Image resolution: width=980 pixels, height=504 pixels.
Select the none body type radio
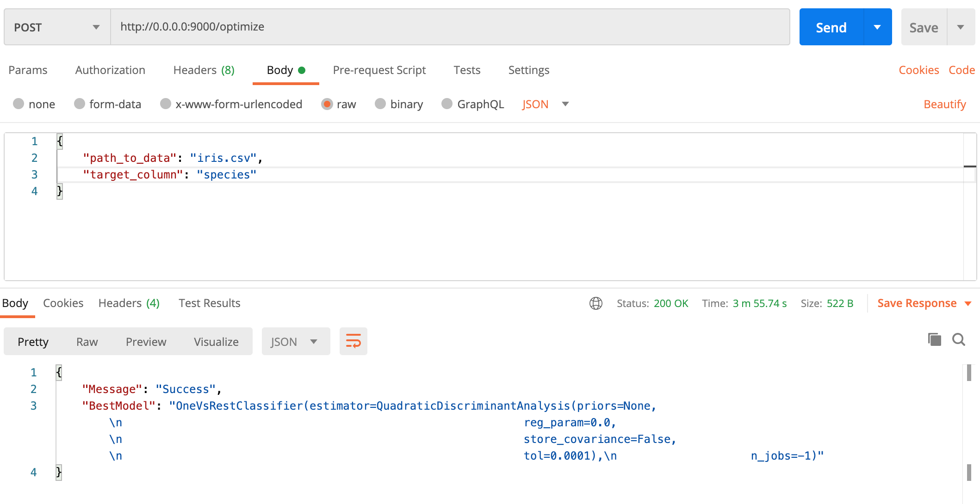coord(19,104)
